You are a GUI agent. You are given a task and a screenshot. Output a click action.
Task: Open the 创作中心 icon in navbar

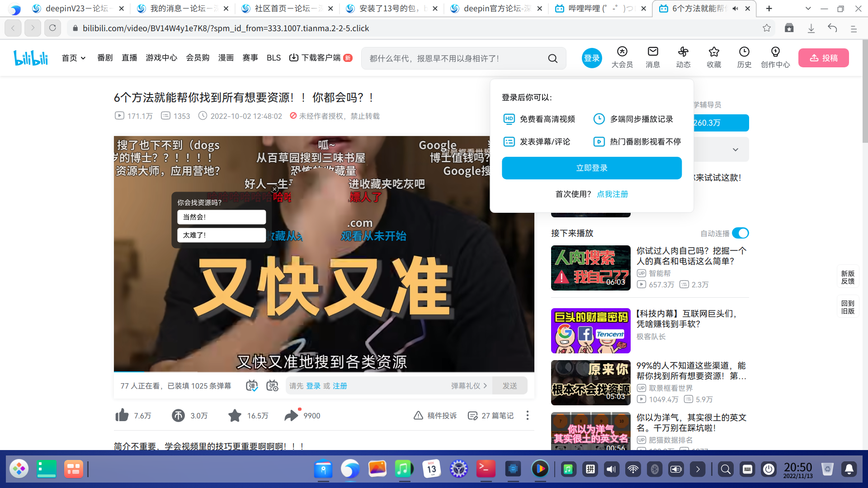click(x=775, y=57)
